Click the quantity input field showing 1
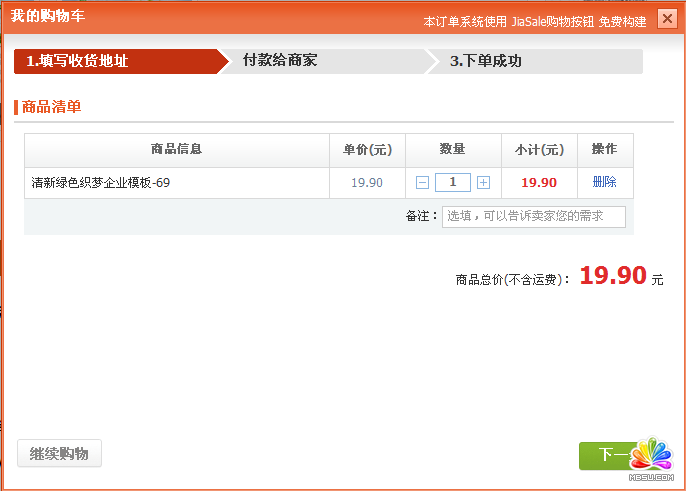Viewport: 686px width, 491px height. 453,182
